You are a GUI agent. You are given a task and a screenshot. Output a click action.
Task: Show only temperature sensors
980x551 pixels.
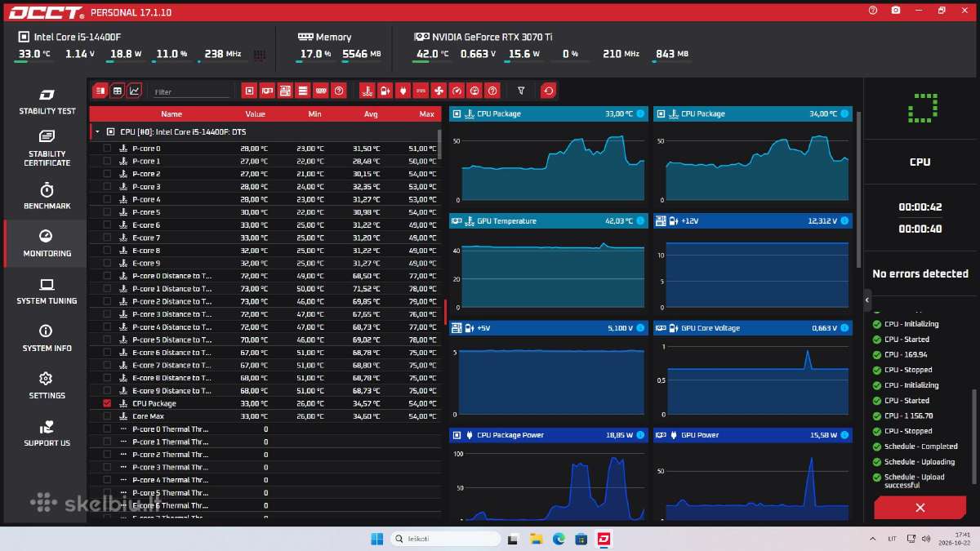click(x=367, y=91)
